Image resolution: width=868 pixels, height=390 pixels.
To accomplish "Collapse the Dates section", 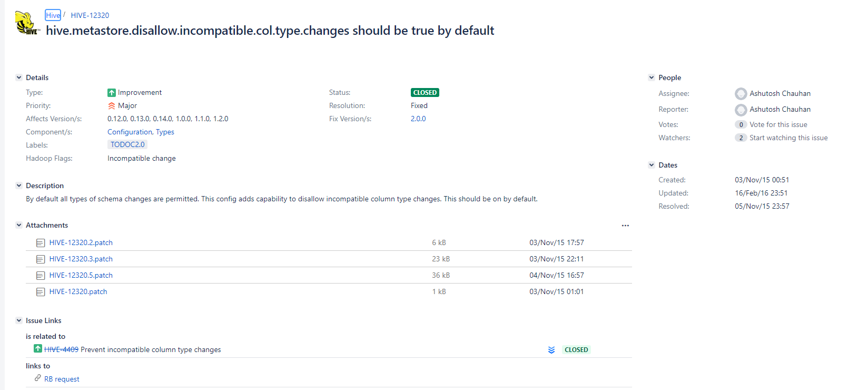I will [652, 165].
